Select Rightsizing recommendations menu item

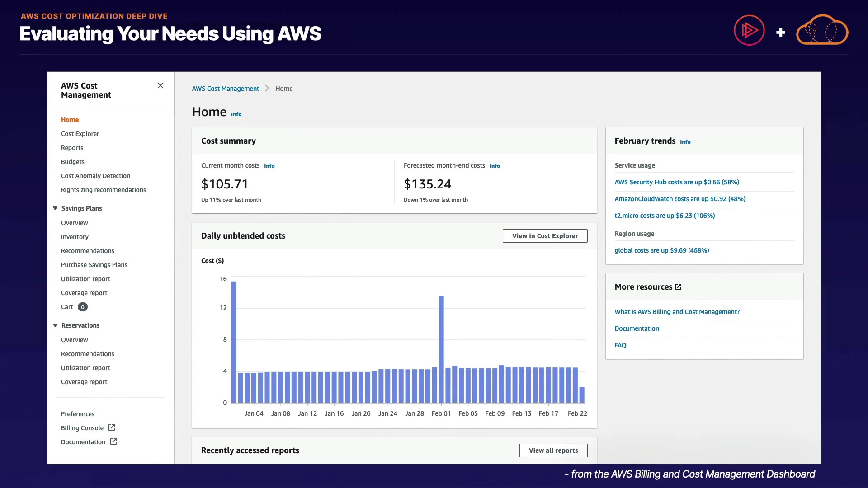tap(104, 190)
